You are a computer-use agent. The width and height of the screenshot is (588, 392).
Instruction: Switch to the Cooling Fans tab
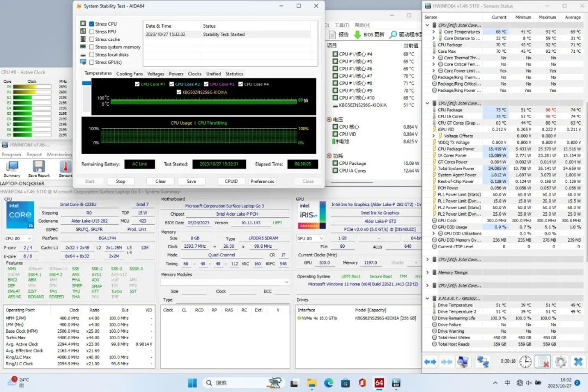130,74
